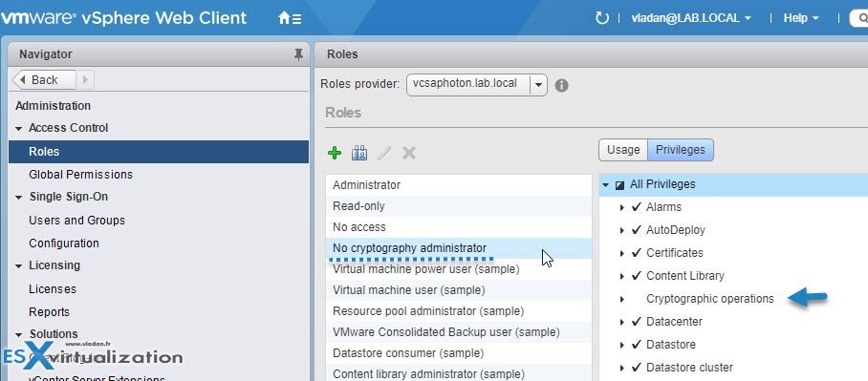The image size is (868, 381).
Task: Click the AutoDeploy checkmark
Action: tap(637, 230)
